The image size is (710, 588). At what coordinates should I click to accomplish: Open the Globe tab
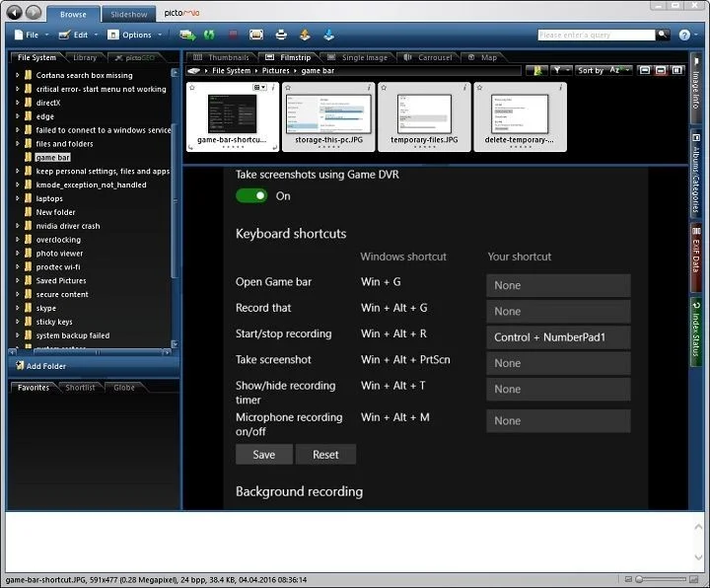coord(123,388)
